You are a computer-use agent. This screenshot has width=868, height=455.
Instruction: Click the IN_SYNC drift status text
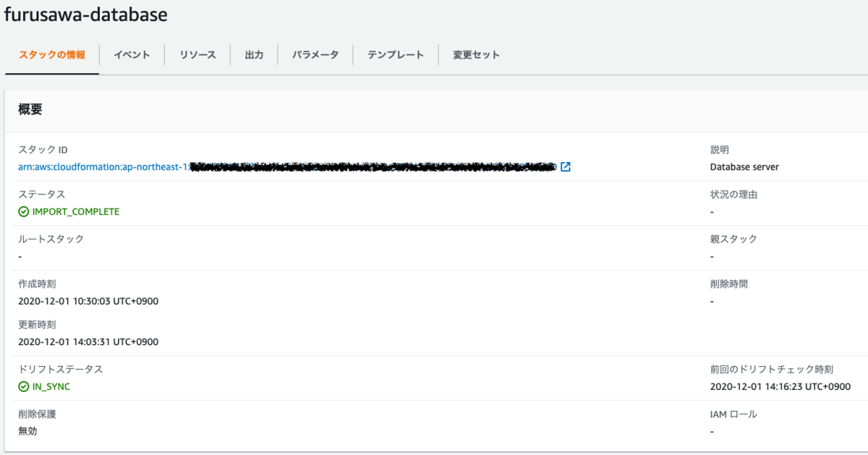click(51, 387)
